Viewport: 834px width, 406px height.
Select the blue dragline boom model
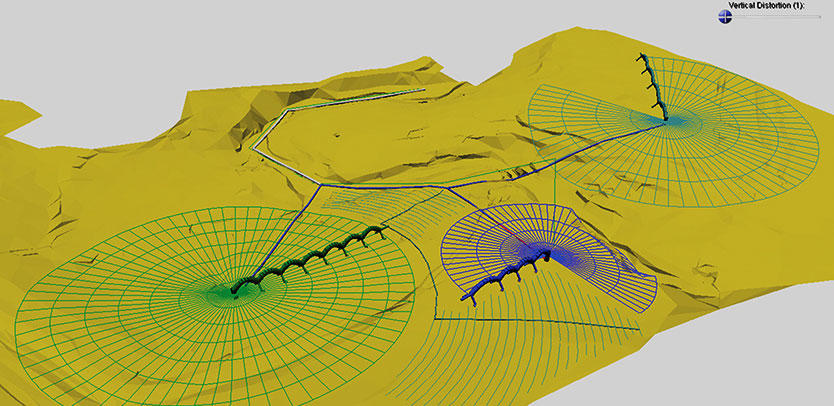tap(506, 274)
